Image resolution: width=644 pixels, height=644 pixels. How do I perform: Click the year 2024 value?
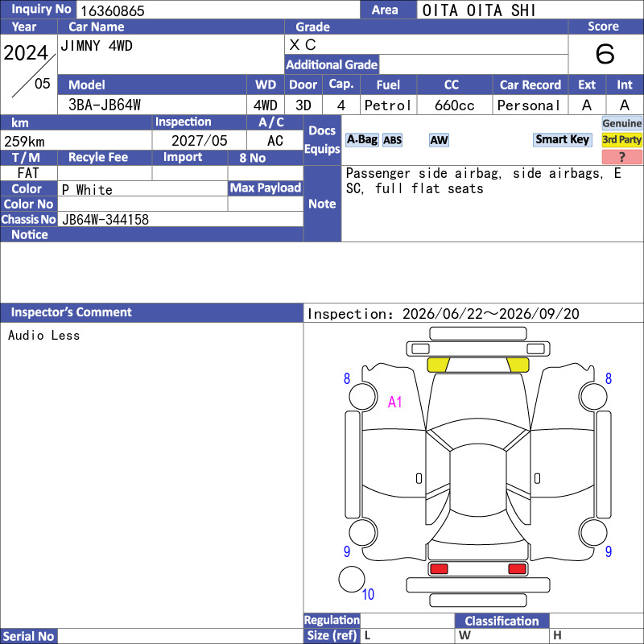click(26, 53)
